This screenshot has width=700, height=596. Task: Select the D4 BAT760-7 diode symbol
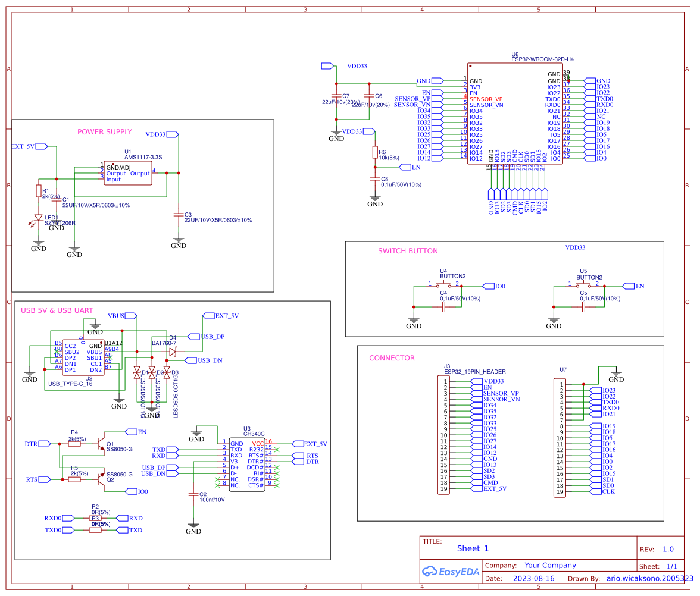[x=173, y=352]
